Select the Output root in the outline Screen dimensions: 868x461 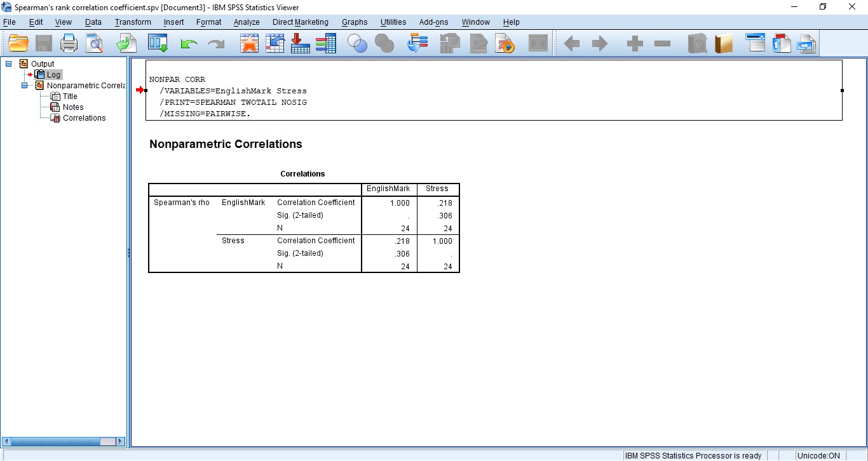pyautogui.click(x=43, y=63)
